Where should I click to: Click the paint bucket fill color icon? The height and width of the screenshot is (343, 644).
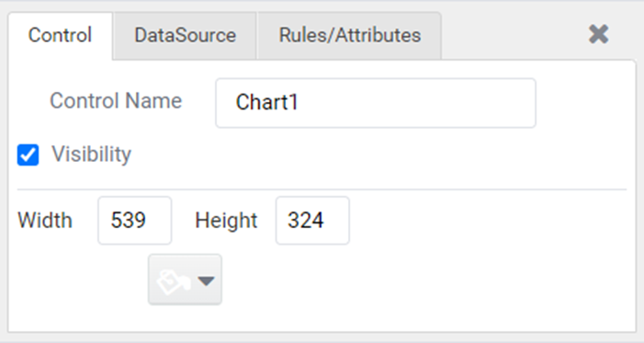pyautogui.click(x=174, y=281)
